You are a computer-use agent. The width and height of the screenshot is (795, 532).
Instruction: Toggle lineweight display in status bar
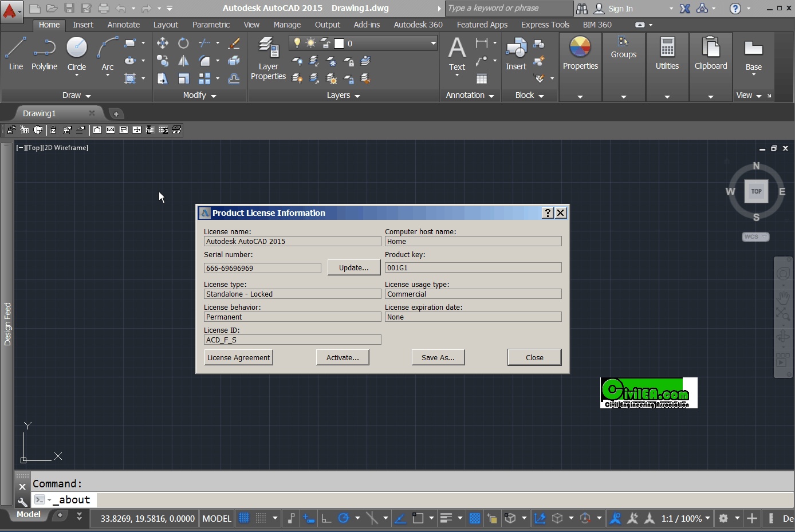[446, 518]
